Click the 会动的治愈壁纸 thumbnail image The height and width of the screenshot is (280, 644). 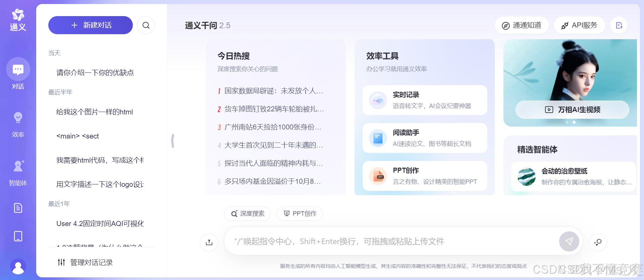pyautogui.click(x=527, y=176)
